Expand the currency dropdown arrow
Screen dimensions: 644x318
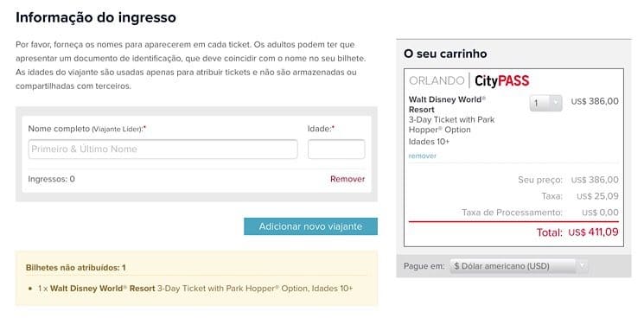582,266
